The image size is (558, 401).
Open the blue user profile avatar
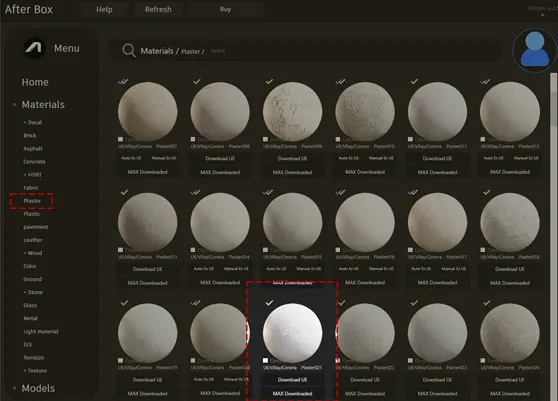535,50
